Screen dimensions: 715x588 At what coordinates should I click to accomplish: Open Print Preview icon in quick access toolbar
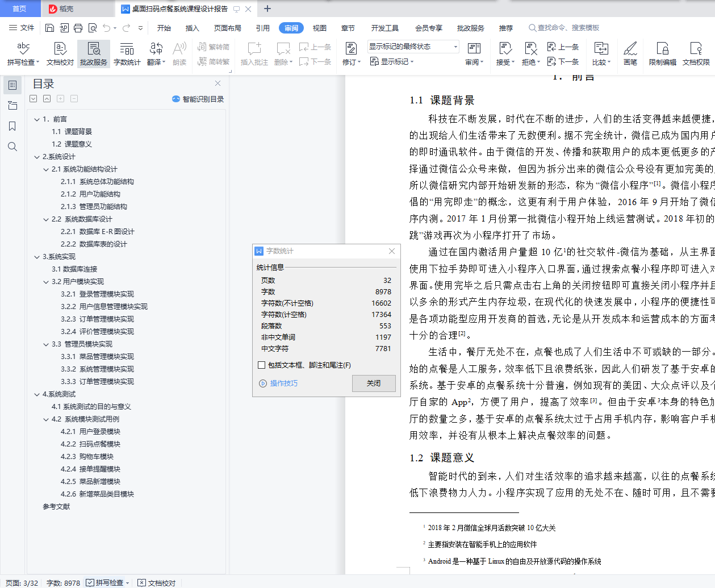click(92, 28)
